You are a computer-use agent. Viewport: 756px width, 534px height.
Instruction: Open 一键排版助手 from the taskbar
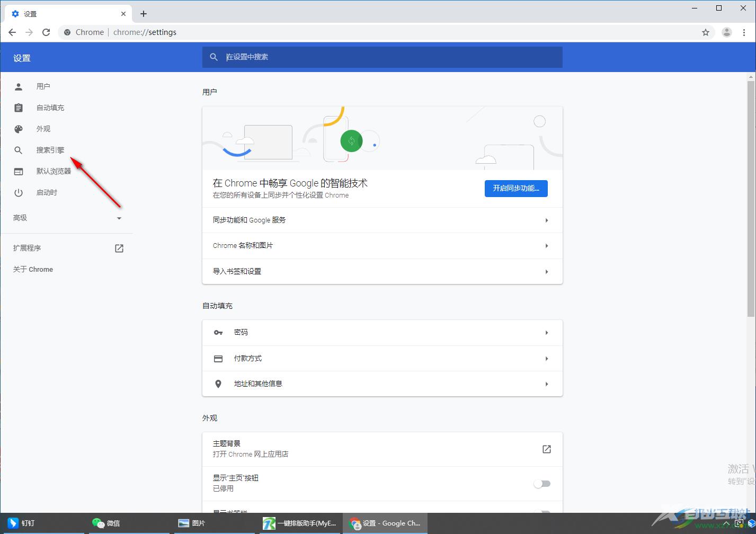coord(300,523)
